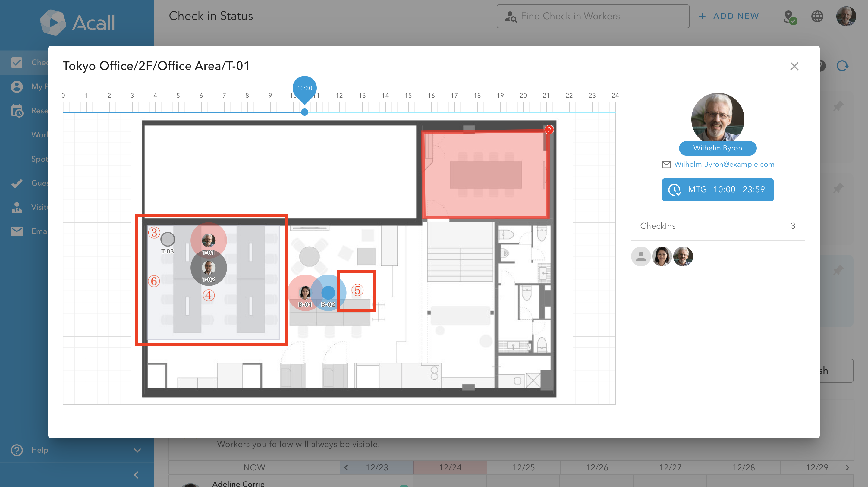Click the Help question mark icon
868x487 pixels.
tap(17, 450)
